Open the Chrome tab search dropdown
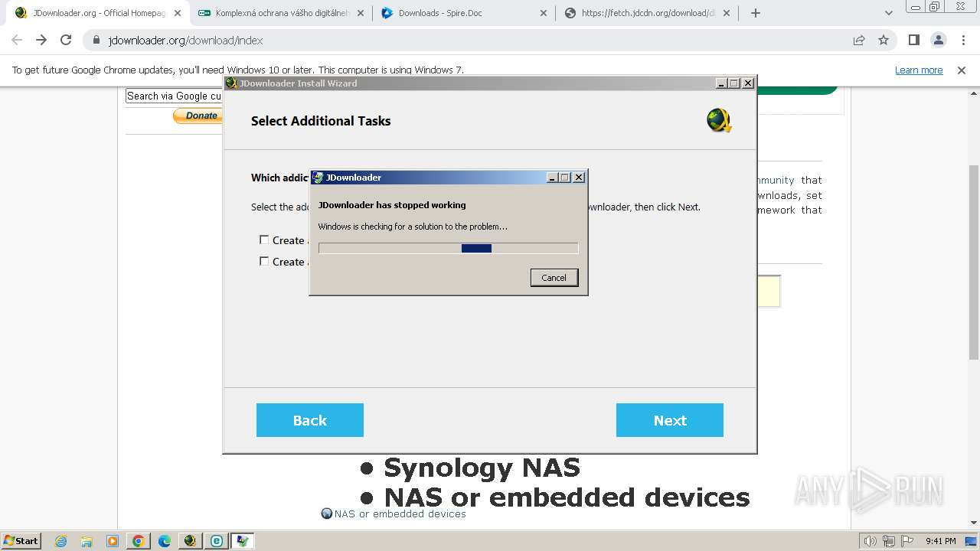980x551 pixels. (889, 13)
